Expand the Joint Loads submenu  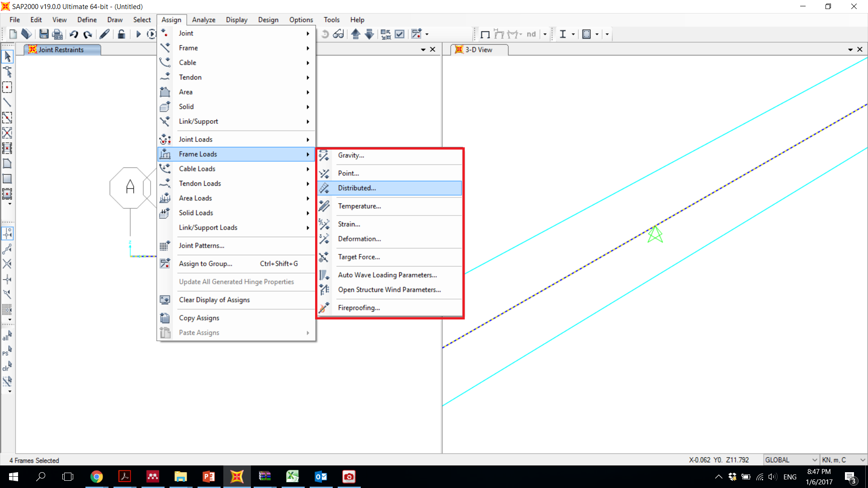pos(236,140)
